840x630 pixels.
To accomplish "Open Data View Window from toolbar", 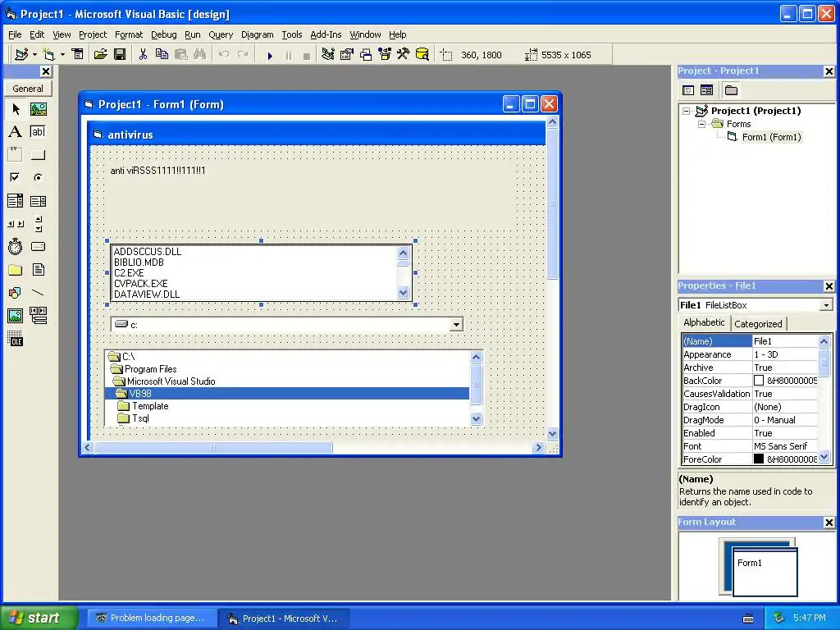I will [422, 55].
